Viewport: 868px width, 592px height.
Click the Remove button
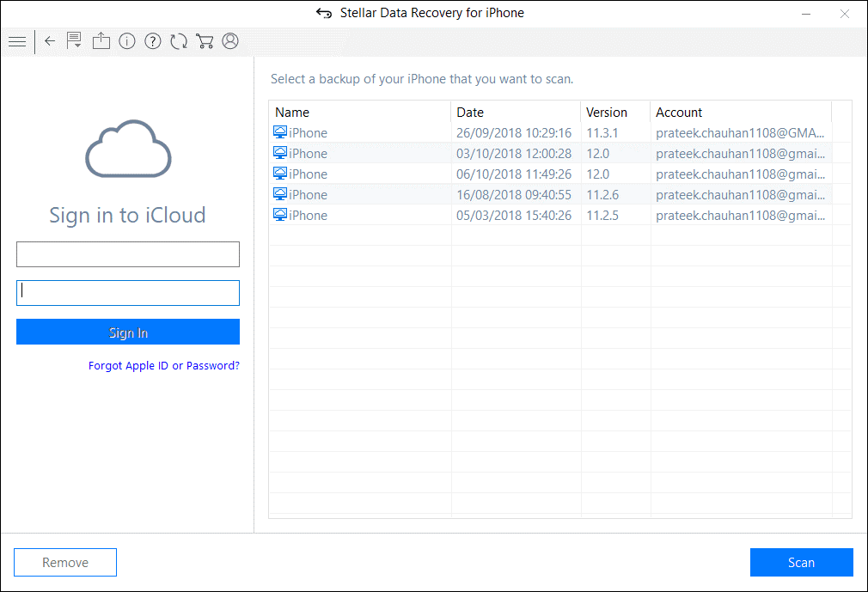click(x=65, y=563)
